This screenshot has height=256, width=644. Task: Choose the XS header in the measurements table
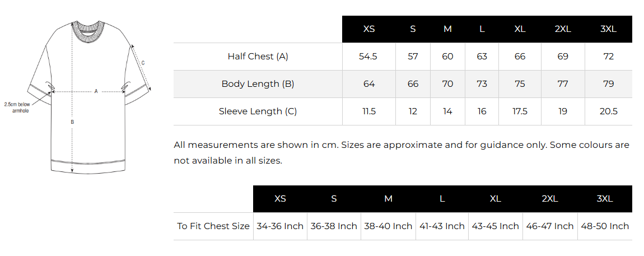click(369, 29)
